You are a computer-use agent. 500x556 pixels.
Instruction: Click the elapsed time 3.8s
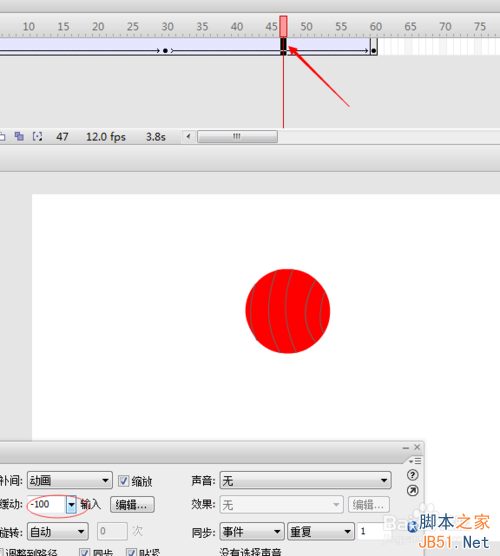[156, 137]
